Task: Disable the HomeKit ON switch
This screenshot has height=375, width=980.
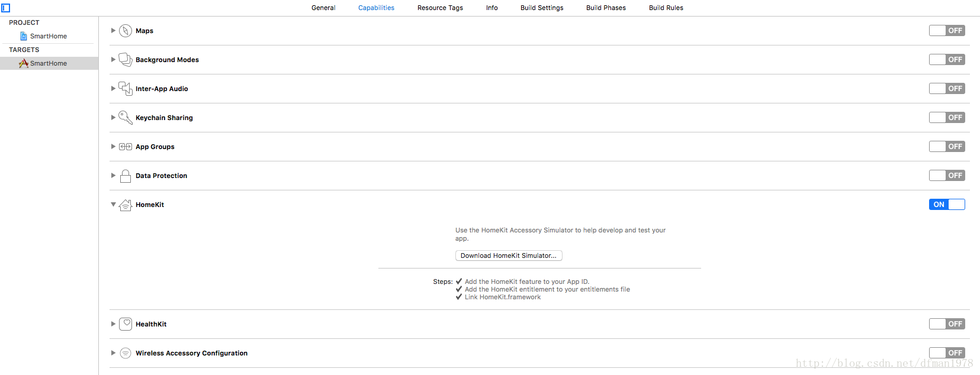Action: click(x=947, y=205)
